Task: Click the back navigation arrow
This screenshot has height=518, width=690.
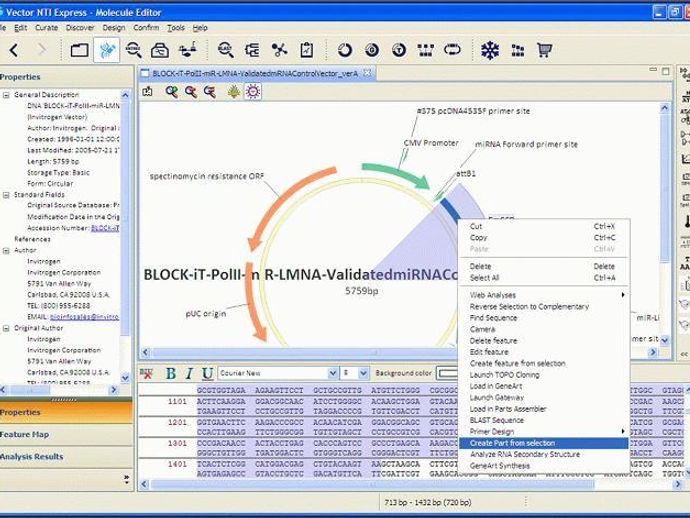Action: click(x=14, y=50)
